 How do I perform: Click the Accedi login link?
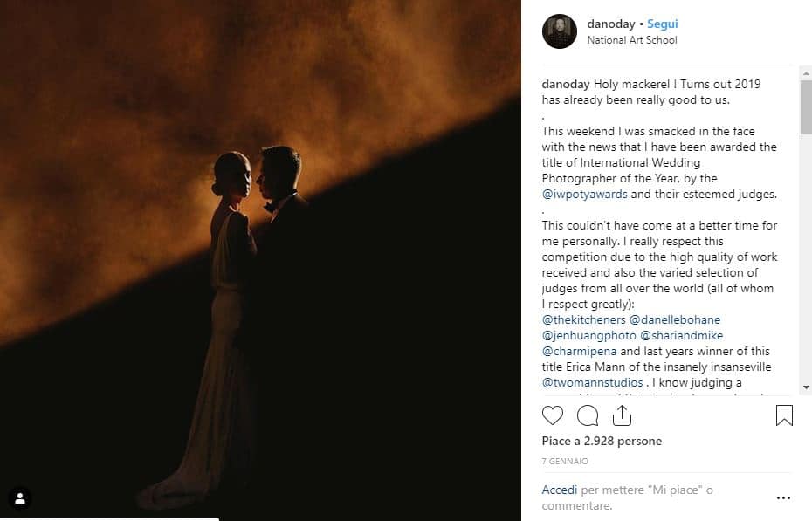[x=559, y=490]
